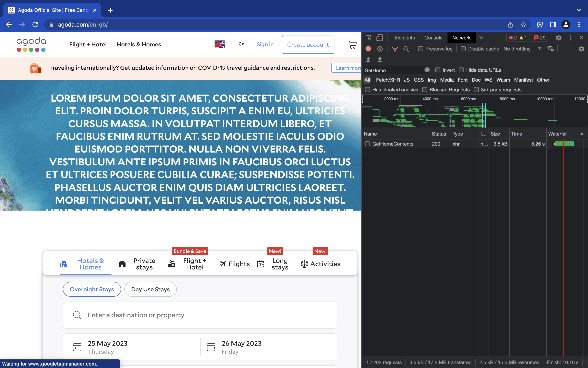
Task: Open the Rs. currency selector
Action: click(242, 44)
